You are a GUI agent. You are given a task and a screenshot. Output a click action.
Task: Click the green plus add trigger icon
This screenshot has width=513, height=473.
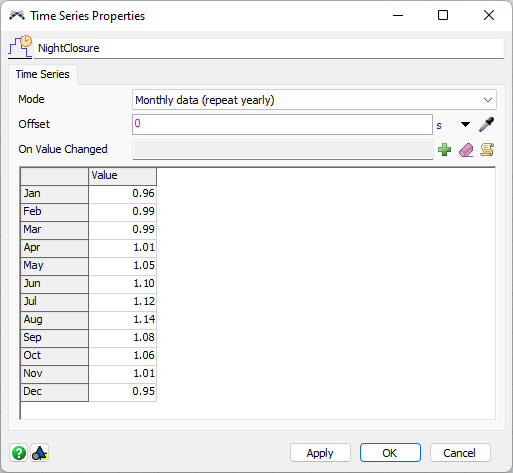click(444, 150)
